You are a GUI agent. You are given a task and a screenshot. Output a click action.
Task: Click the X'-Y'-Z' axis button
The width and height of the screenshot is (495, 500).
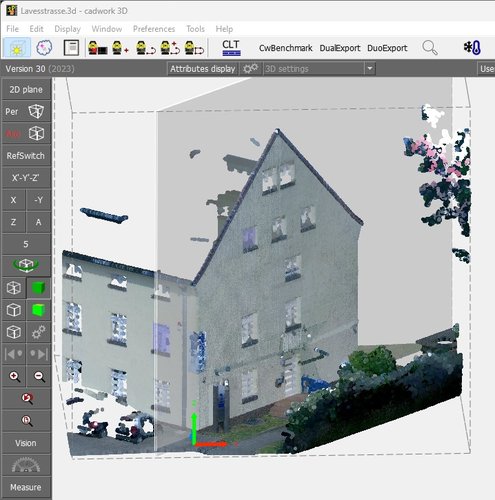pos(26,178)
